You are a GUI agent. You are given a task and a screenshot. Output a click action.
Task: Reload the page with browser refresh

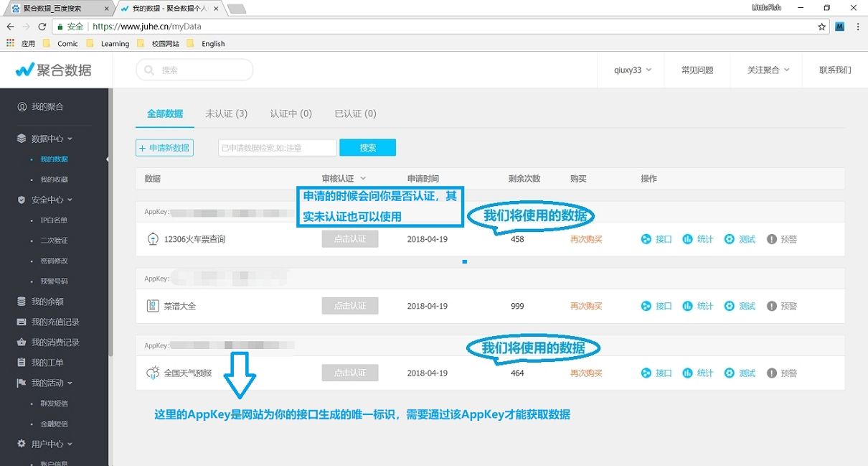[x=42, y=27]
